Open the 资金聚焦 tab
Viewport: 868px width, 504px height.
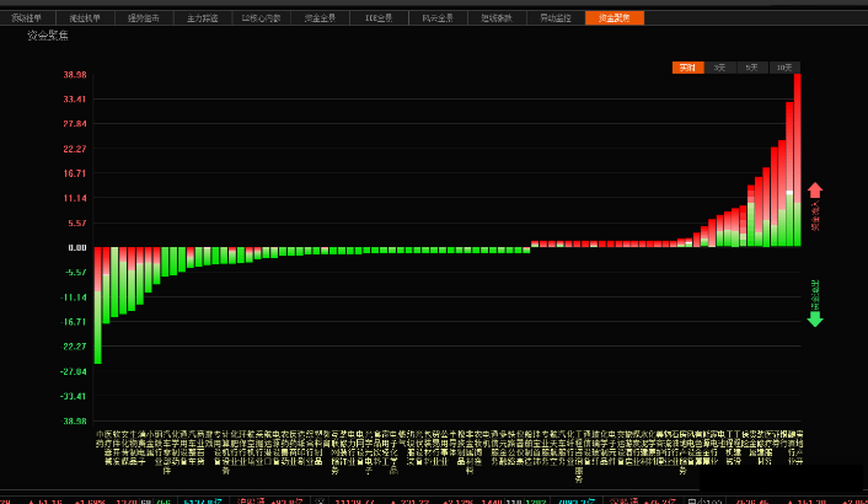point(614,18)
